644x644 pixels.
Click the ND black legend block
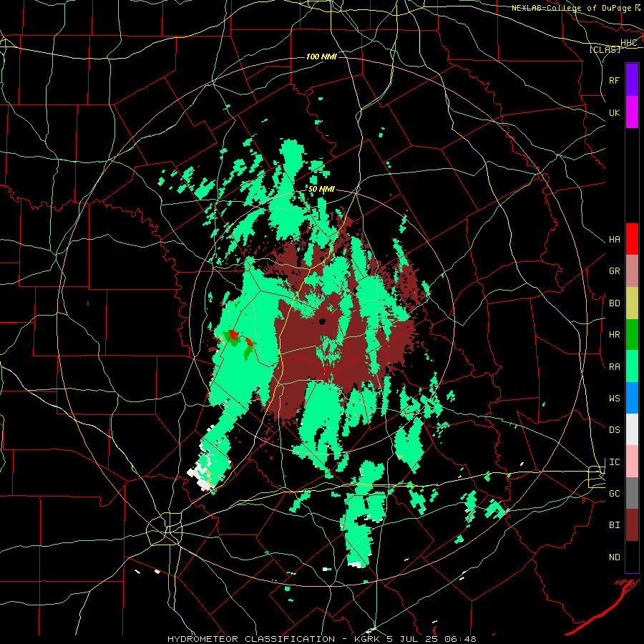pos(632,557)
